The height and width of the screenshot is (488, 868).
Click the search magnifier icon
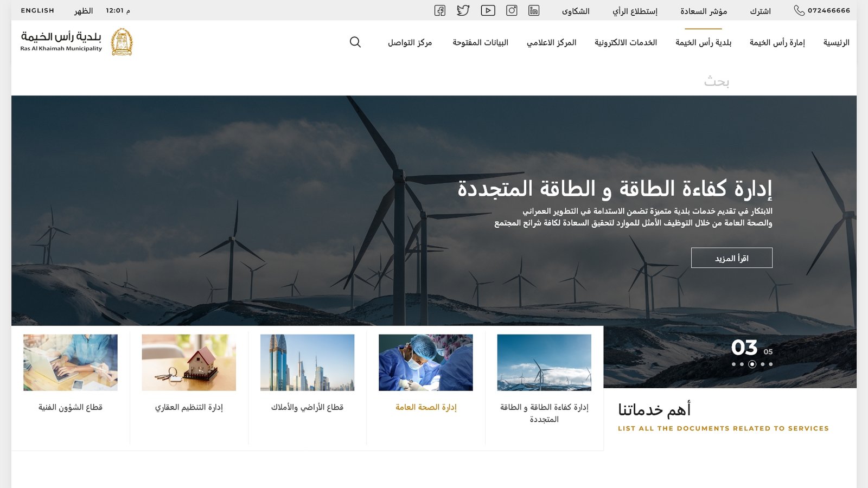[355, 42]
